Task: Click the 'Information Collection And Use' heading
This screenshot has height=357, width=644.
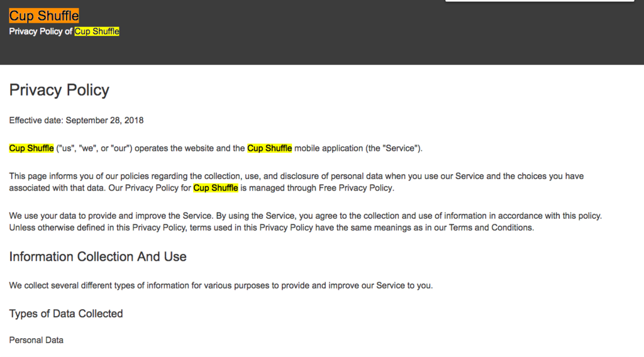Action: [97, 256]
